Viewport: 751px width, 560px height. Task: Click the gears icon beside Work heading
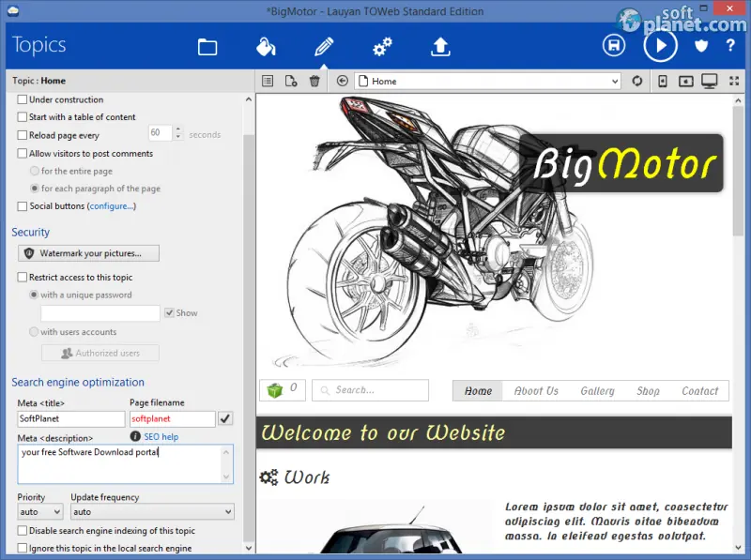click(268, 477)
